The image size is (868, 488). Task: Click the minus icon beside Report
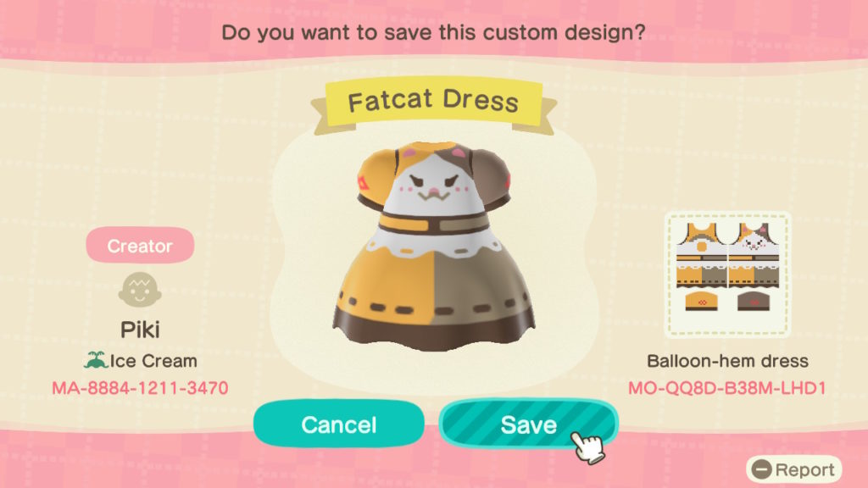coord(762,469)
